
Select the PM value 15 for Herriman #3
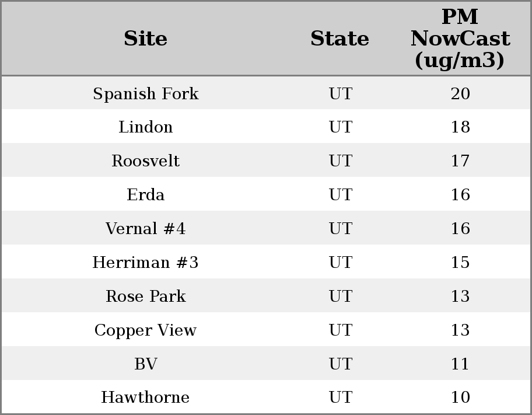pyautogui.click(x=460, y=263)
